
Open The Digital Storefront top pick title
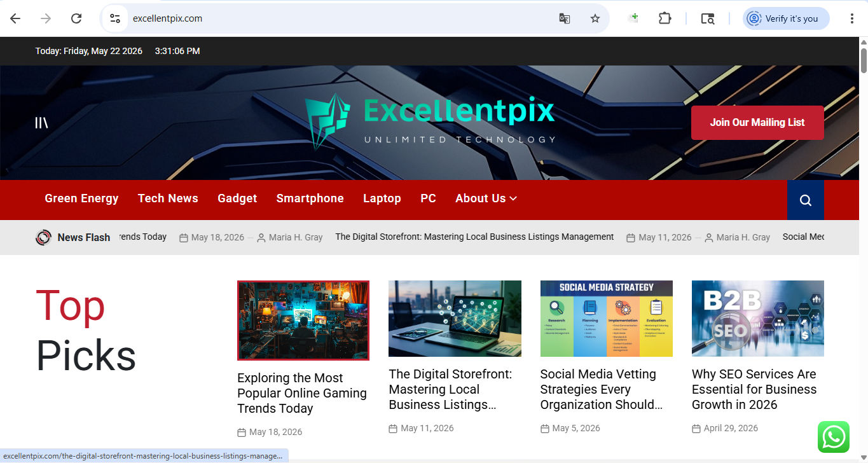coord(450,389)
